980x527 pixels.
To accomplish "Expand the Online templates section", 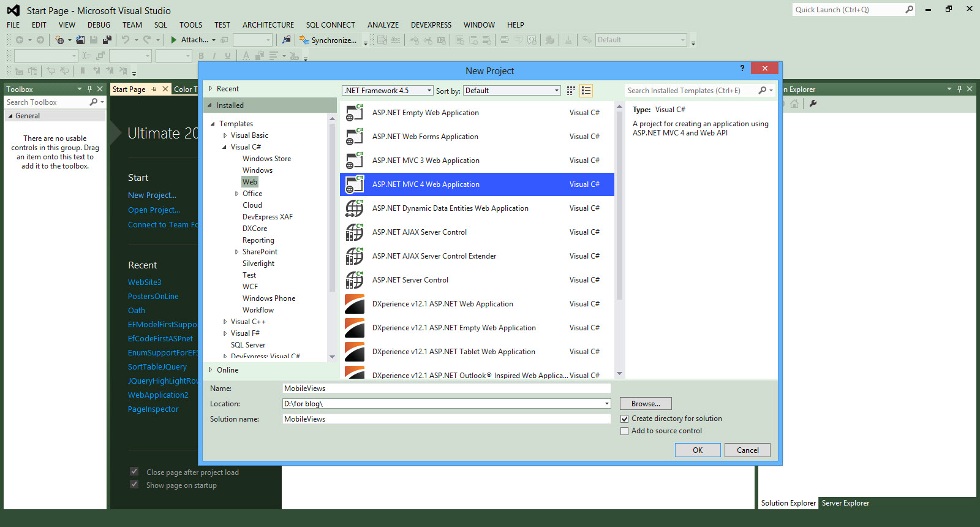I will coord(210,370).
